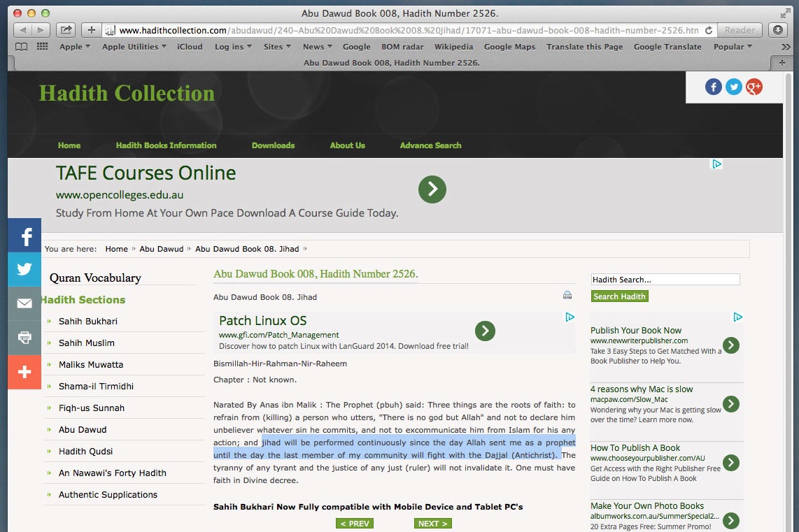Click the Safari address bar URL
799x532 pixels.
pos(409,31)
